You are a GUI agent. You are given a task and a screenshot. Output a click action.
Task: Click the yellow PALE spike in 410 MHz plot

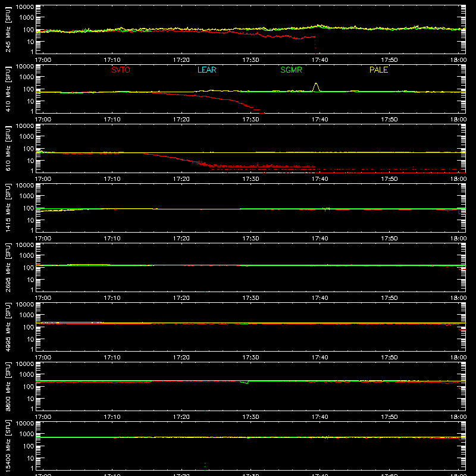click(316, 87)
